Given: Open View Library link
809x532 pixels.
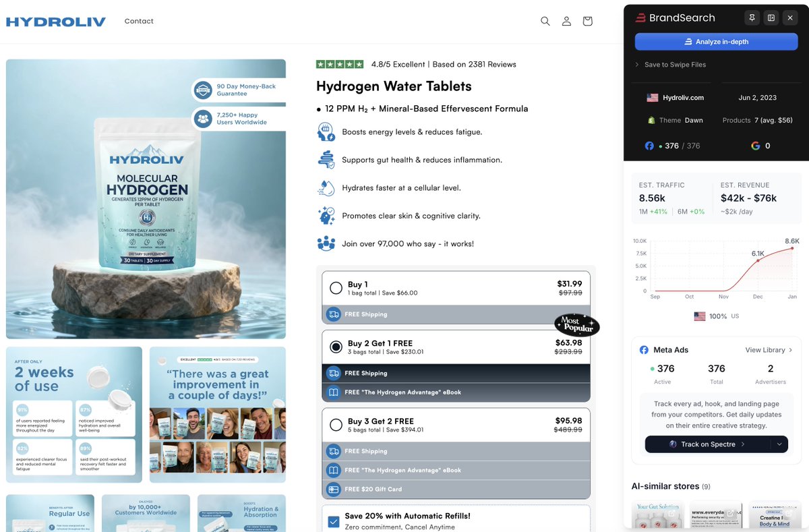Looking at the screenshot, I should point(769,350).
